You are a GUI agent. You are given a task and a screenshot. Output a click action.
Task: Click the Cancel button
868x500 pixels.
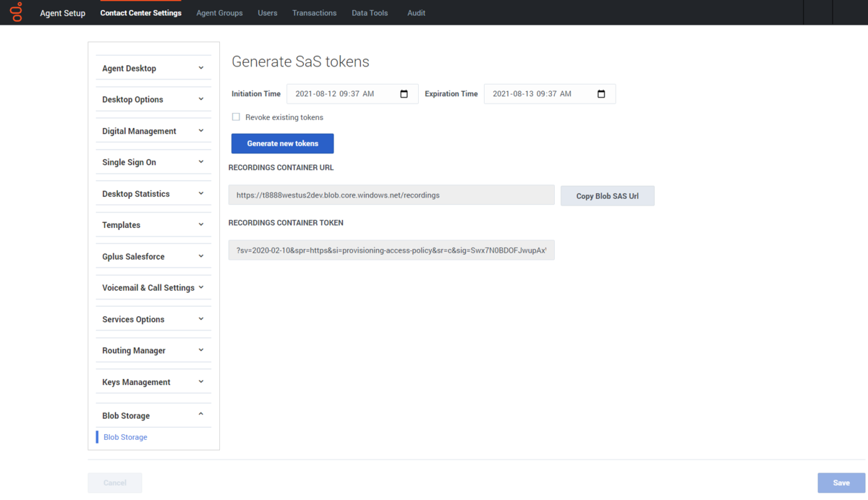[x=115, y=483]
